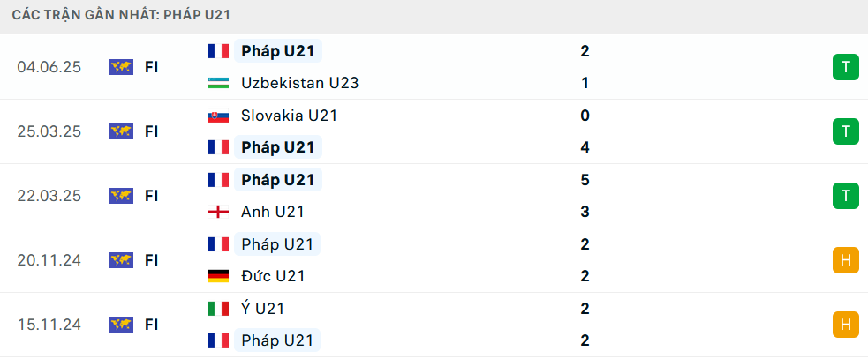
Task: Click the 5 score in the Pháp vs Anh match
Action: tap(585, 180)
